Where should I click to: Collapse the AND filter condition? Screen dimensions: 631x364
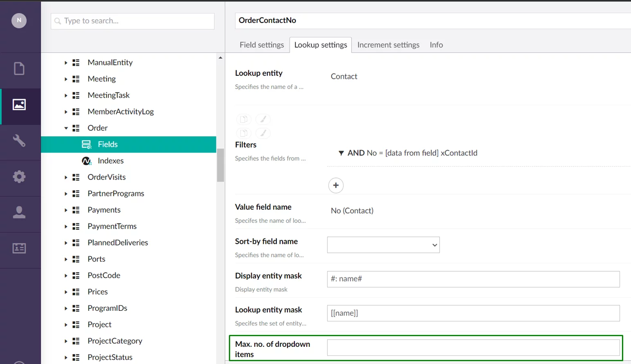(341, 153)
